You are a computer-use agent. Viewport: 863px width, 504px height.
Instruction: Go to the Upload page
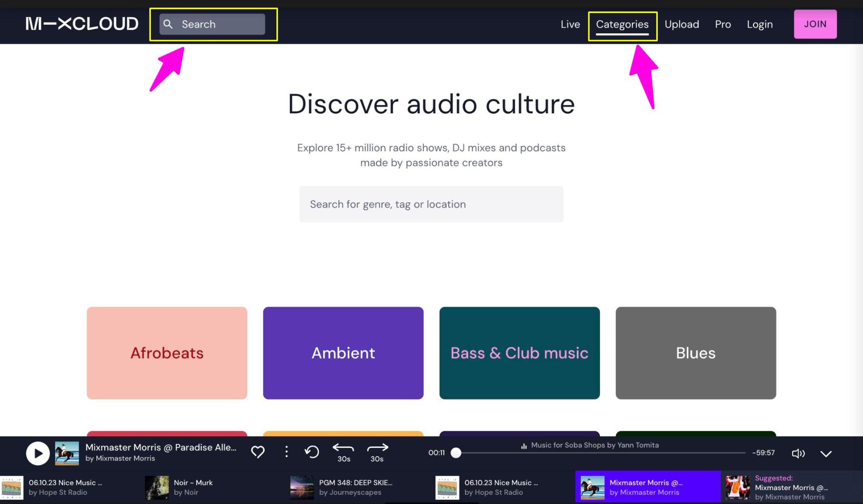click(681, 24)
